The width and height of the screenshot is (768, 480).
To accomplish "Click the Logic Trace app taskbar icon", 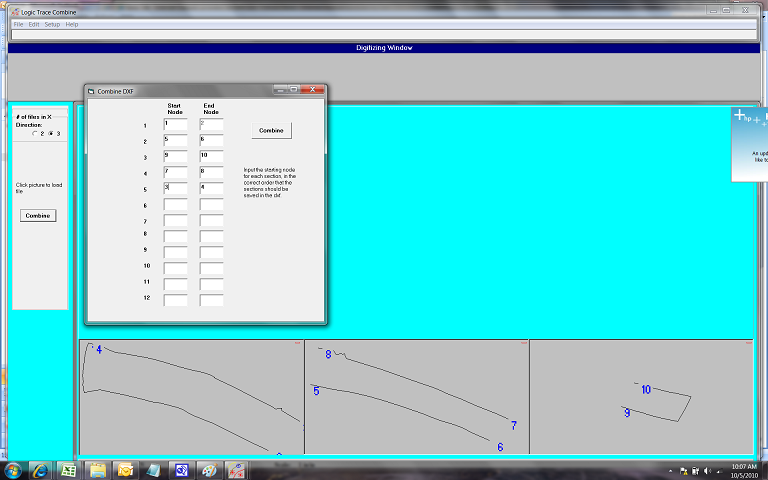I will coord(237,471).
